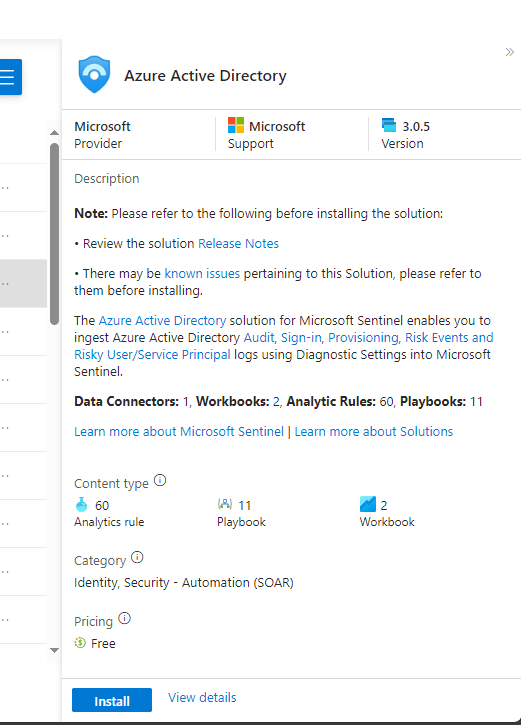Click the version 3.0.5 package icon
Image resolution: width=521 pixels, height=725 pixels.
coord(389,125)
